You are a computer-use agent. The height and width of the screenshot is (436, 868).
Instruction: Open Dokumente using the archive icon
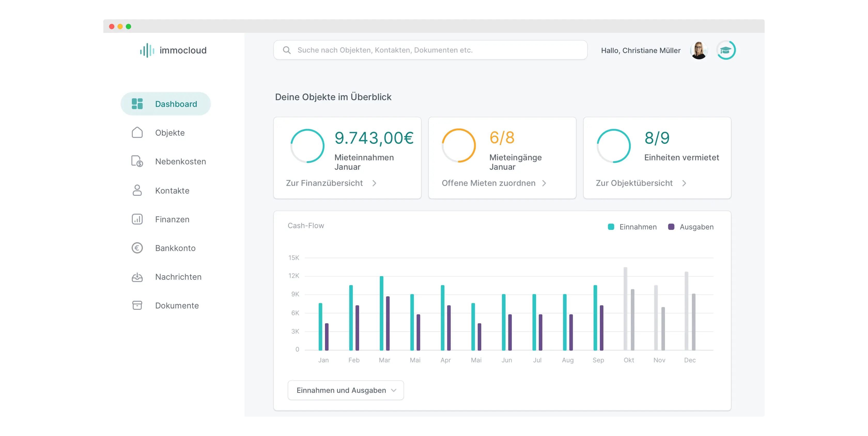click(137, 305)
